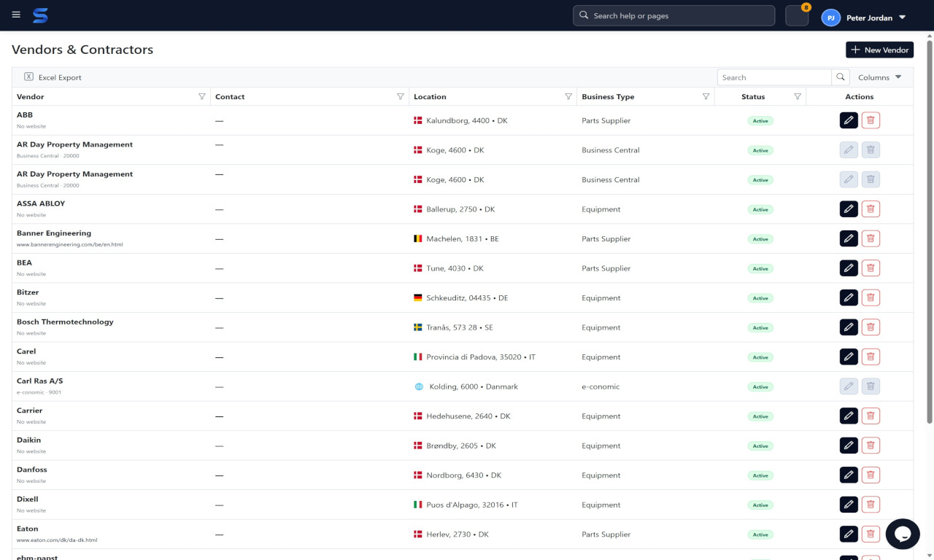This screenshot has height=560, width=934.
Task: Delete the Dixell vendor
Action: [871, 505]
